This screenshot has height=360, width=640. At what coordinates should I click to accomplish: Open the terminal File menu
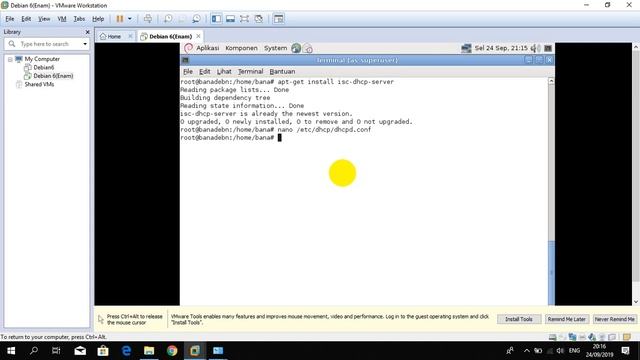(x=188, y=71)
